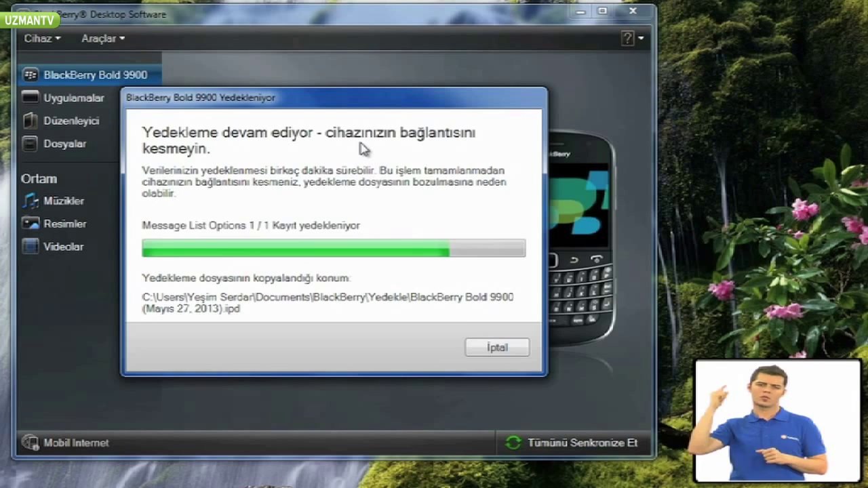Image resolution: width=868 pixels, height=488 pixels.
Task: Open the Dosyalar files icon
Action: [x=30, y=144]
